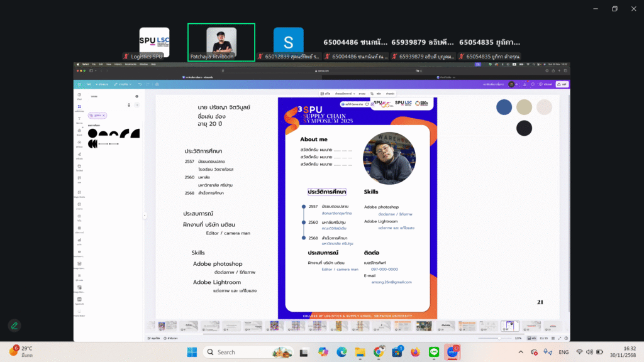Open File Explorer from the taskbar
The image size is (644, 362).
(360, 352)
